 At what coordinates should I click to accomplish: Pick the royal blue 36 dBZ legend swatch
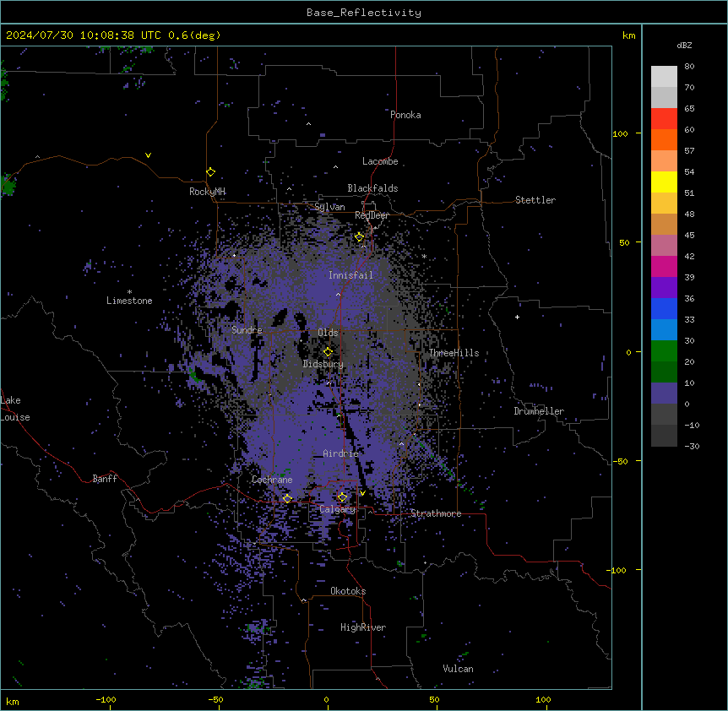pos(664,308)
